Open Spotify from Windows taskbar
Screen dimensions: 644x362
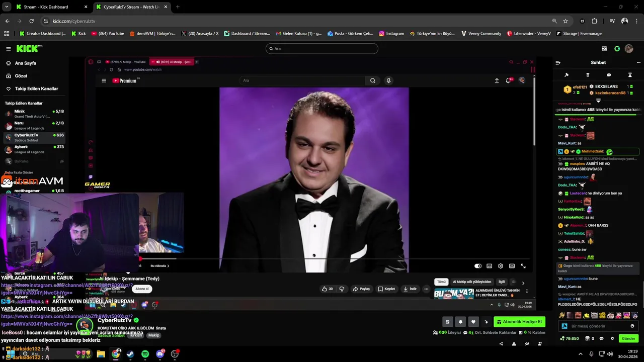[145, 354]
